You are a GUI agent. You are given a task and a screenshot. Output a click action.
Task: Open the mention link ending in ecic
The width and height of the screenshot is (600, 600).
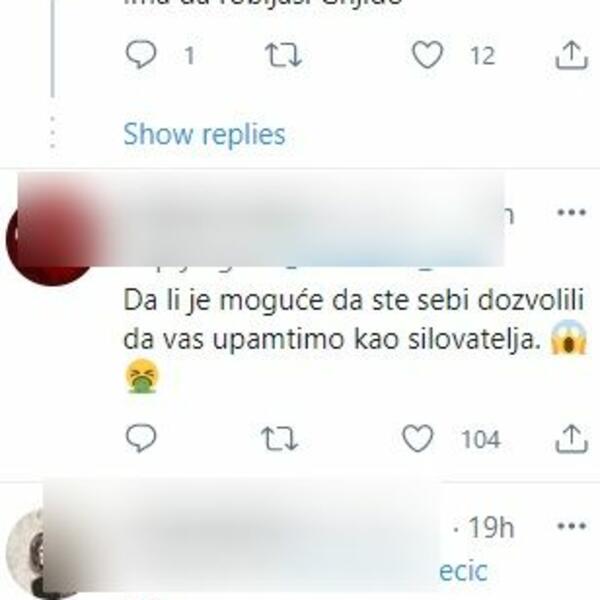tap(463, 571)
